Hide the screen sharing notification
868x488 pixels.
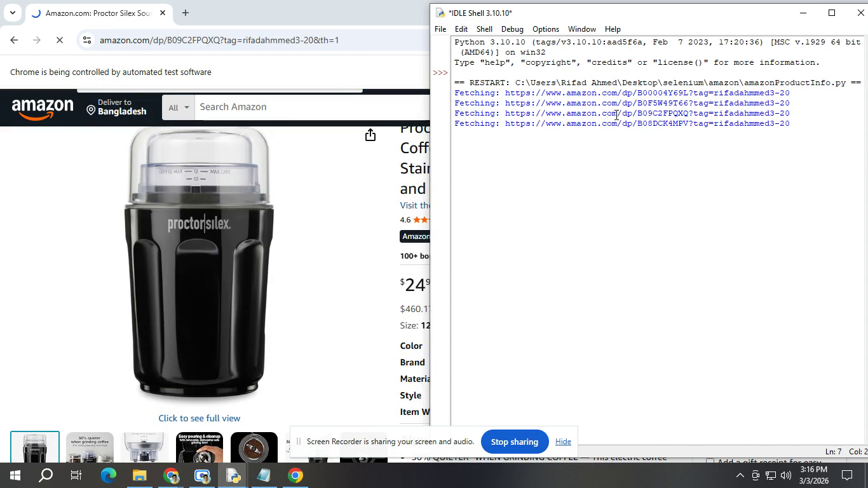[563, 442]
